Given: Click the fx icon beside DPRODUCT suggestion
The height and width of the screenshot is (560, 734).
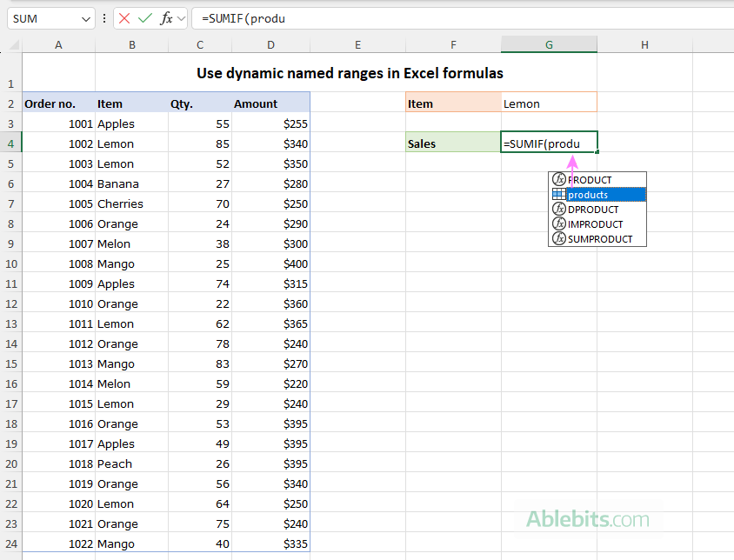Looking at the screenshot, I should click(x=559, y=209).
